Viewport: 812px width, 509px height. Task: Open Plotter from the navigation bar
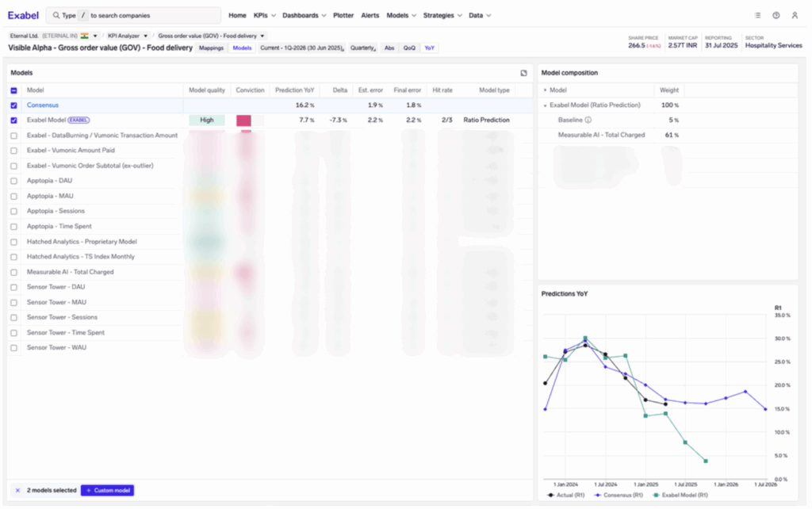pos(343,16)
